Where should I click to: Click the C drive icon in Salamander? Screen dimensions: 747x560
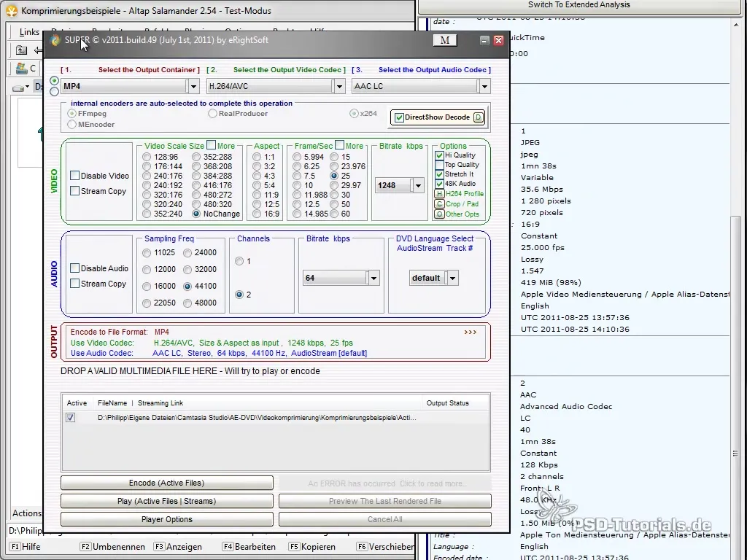21,68
